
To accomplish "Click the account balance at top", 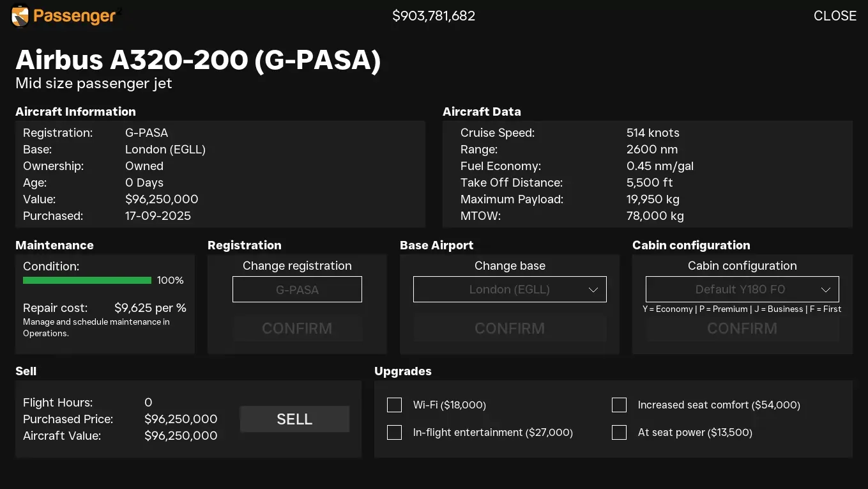I will [x=434, y=16].
